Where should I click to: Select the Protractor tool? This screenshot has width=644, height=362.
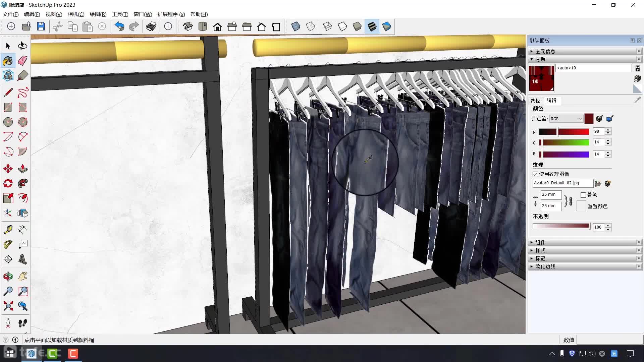click(x=8, y=244)
